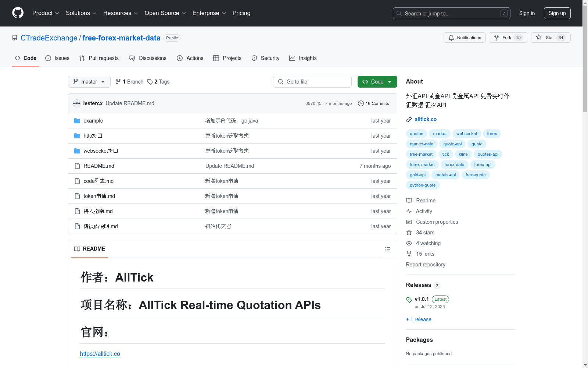Expand the Enterprise menu
Viewport: 588px width, 368px height.
click(209, 13)
